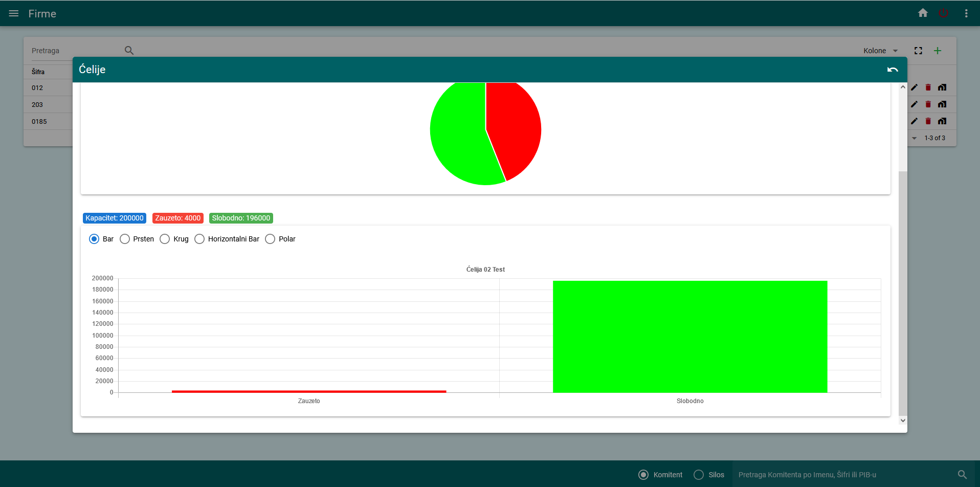
Task: Click the Zauzeto: 4000 red badge
Action: coord(177,218)
